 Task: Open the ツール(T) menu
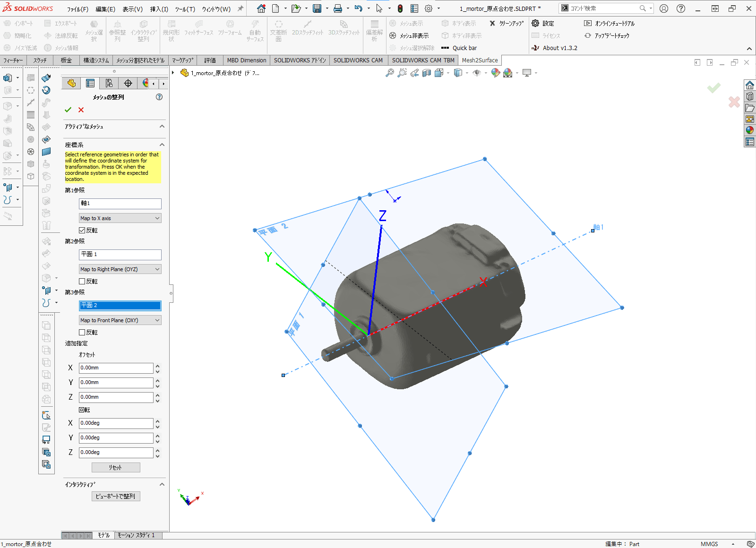(x=185, y=9)
